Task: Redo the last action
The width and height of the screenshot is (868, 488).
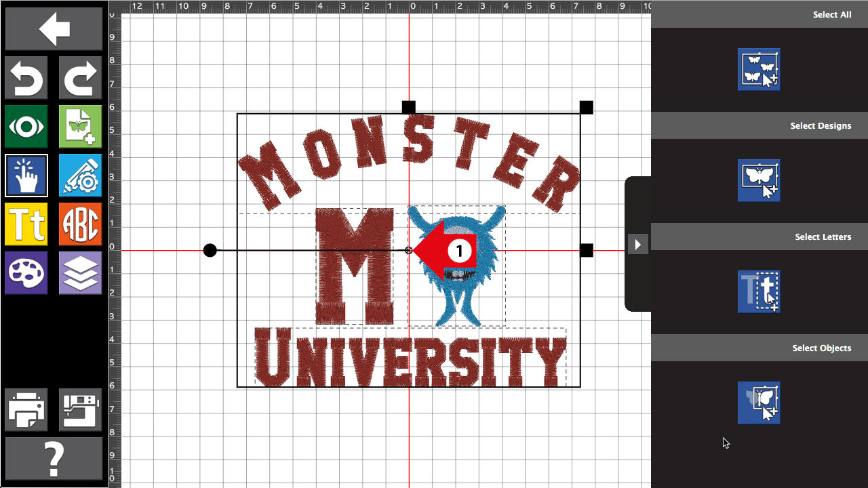Action: (80, 78)
